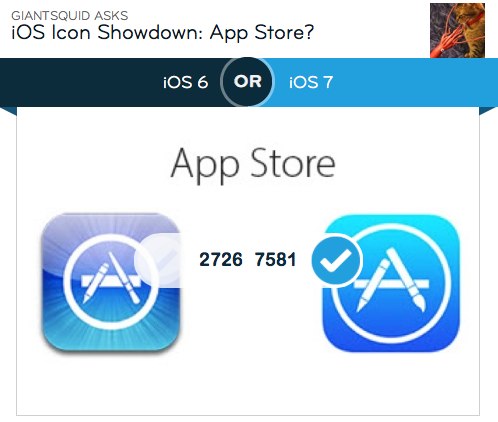Click the 'App Store' heading in poll image
This screenshot has width=498, height=422.
click(x=253, y=165)
